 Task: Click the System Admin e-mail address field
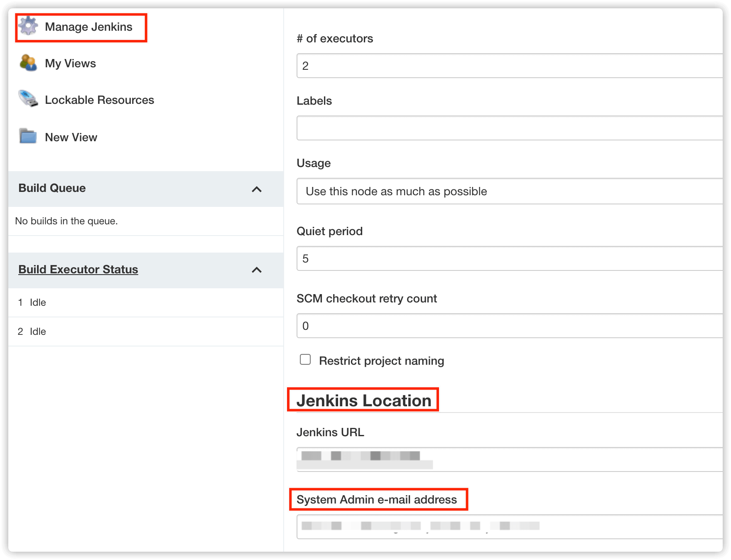pos(510,527)
